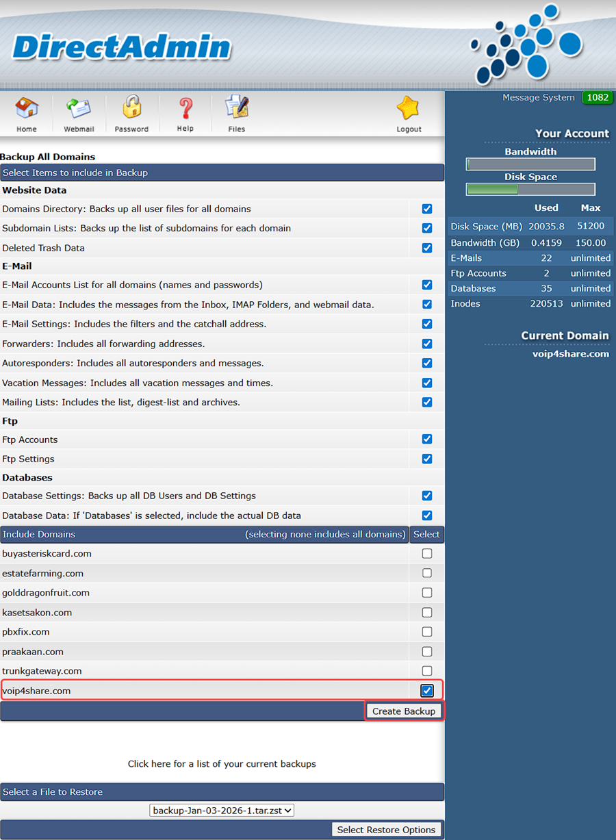Uncheck the voip4share.com domain checkbox
The height and width of the screenshot is (840, 616).
(427, 691)
